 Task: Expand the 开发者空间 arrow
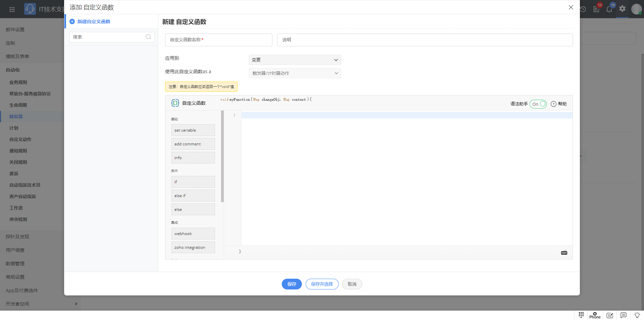tap(76, 304)
